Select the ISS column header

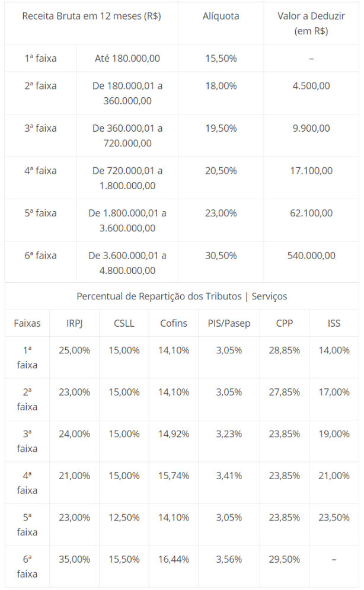(334, 323)
